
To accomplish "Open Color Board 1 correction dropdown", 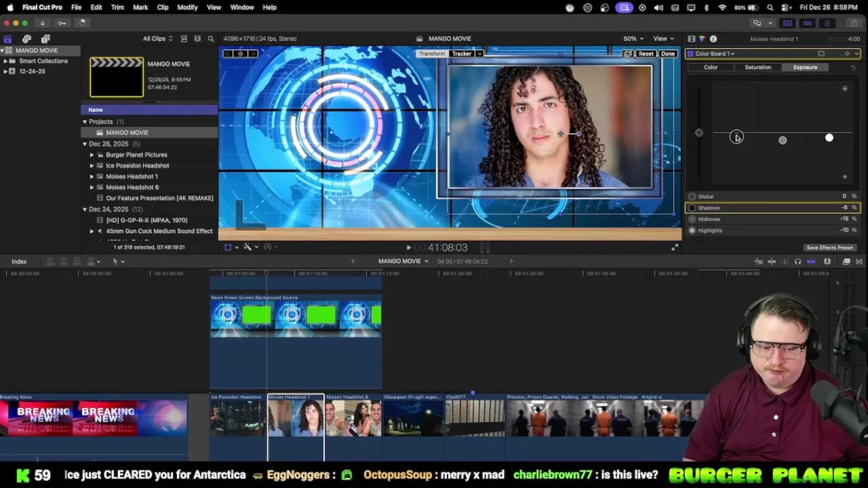I will (x=715, y=54).
